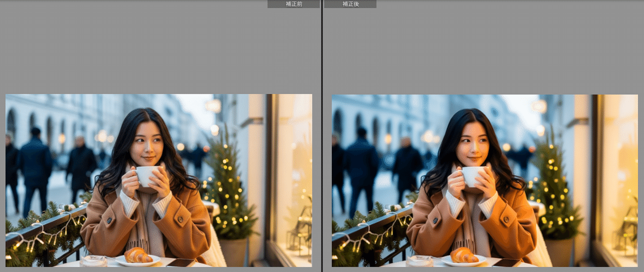Select the before-correction photo preview
This screenshot has width=644, height=272.
159,181
